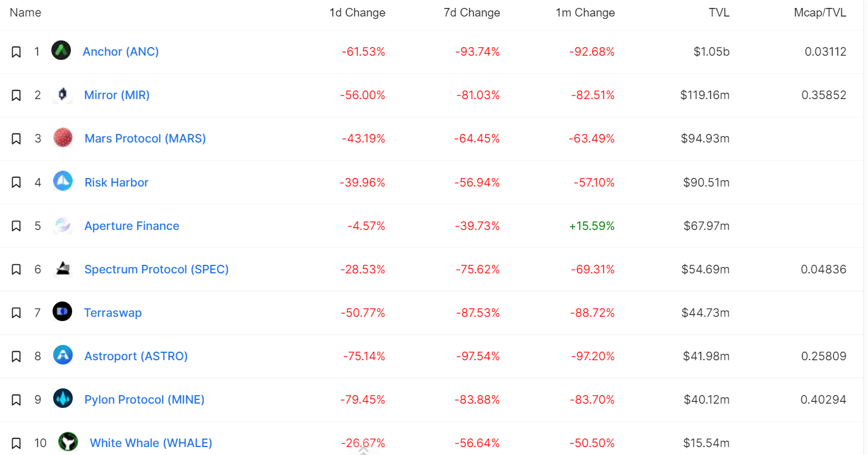Screen dimensions: 868x455
Task: Click the Risk Harbor logo icon
Action: click(63, 182)
